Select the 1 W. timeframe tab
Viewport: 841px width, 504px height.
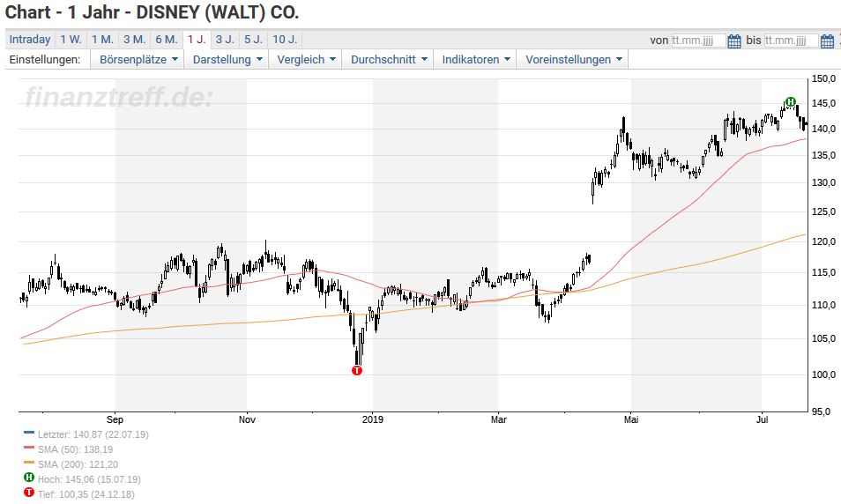tap(71, 39)
